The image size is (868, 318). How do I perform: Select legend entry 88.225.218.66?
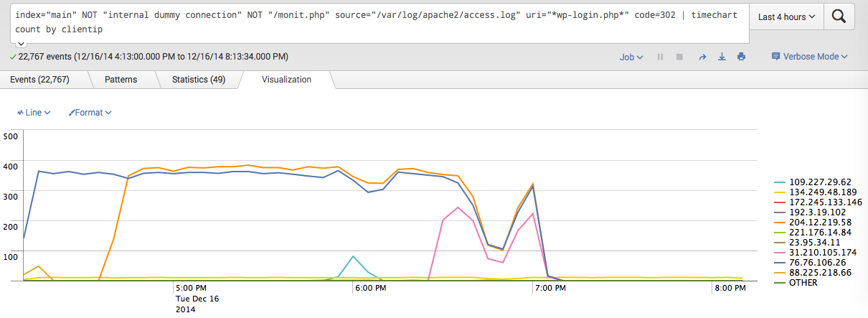tap(813, 273)
